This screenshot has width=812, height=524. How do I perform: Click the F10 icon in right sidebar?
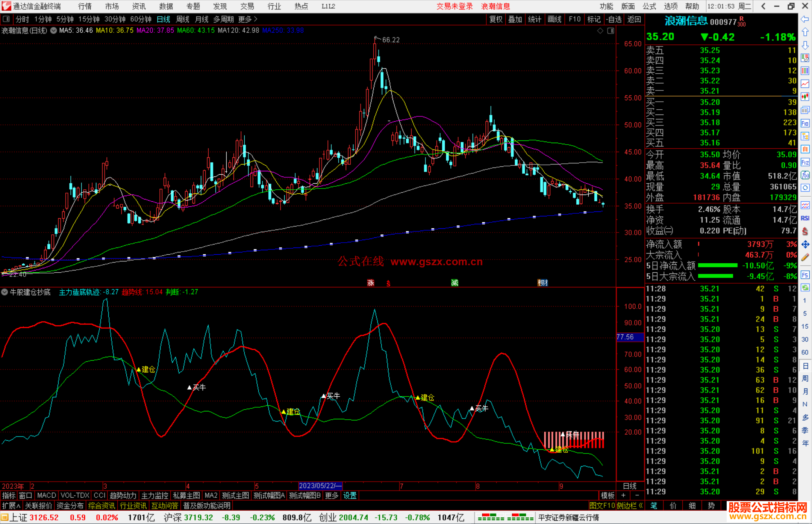(x=805, y=123)
